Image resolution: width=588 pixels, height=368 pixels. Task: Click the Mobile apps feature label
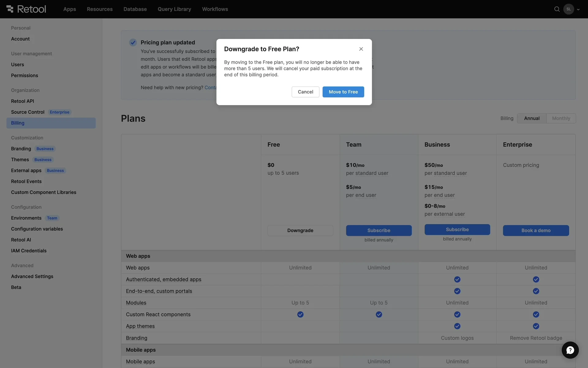(x=140, y=362)
